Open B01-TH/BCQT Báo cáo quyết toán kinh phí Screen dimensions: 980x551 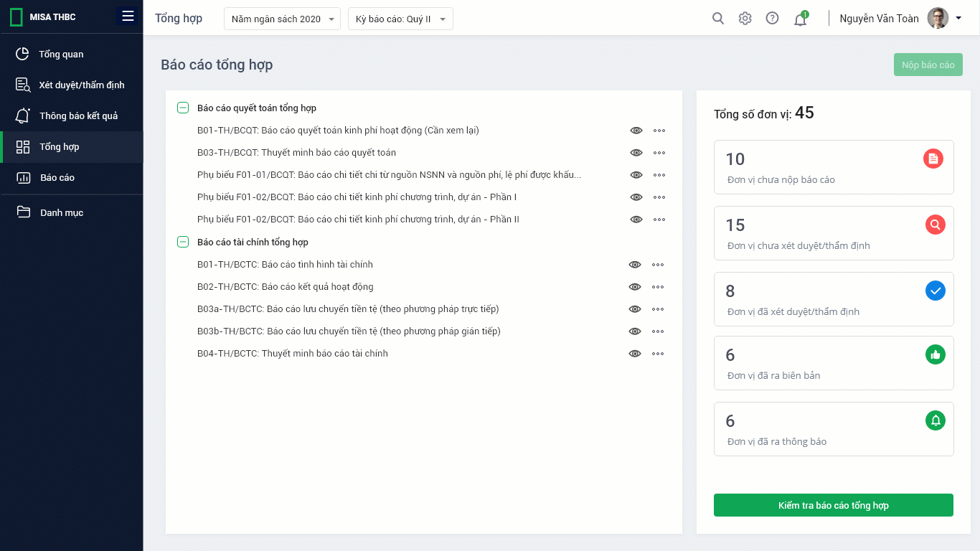coord(338,131)
